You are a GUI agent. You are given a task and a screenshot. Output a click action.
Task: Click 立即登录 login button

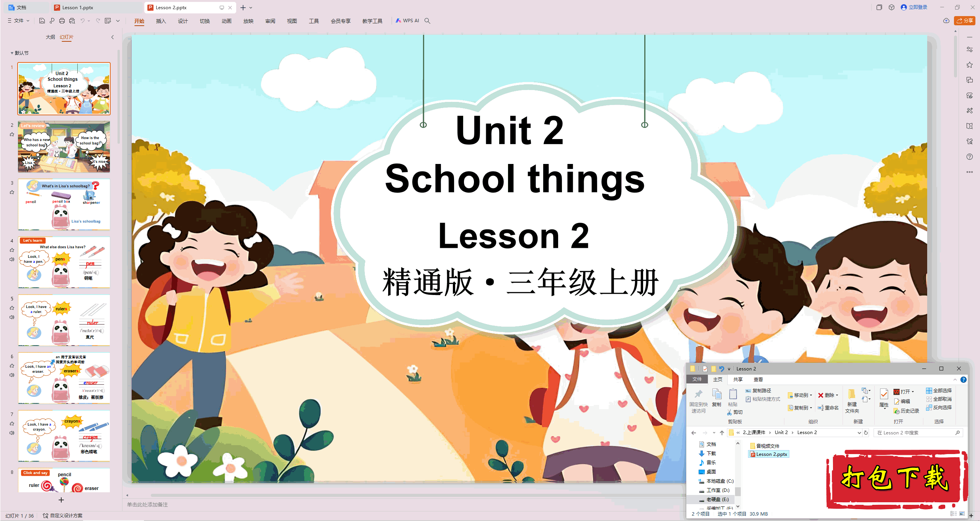(914, 7)
